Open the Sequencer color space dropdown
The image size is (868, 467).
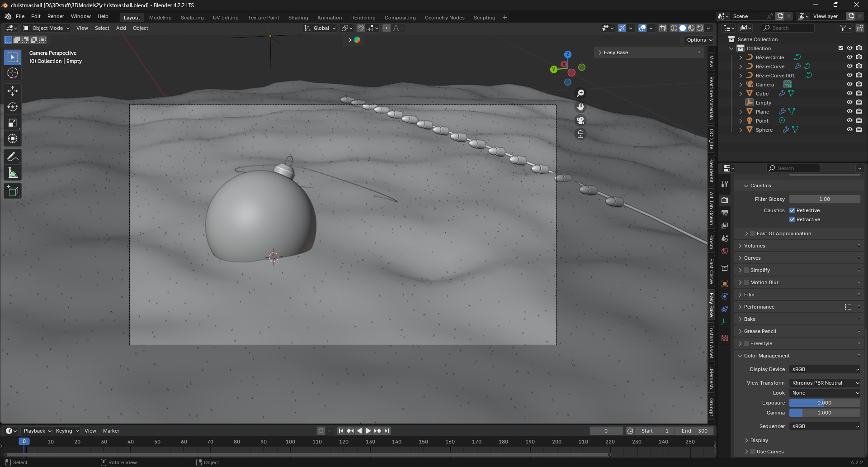click(825, 426)
